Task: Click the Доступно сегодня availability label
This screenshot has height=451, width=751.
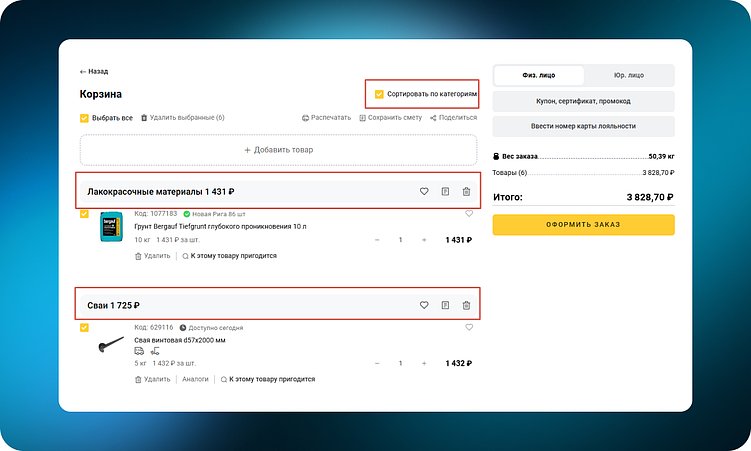Action: pos(211,328)
